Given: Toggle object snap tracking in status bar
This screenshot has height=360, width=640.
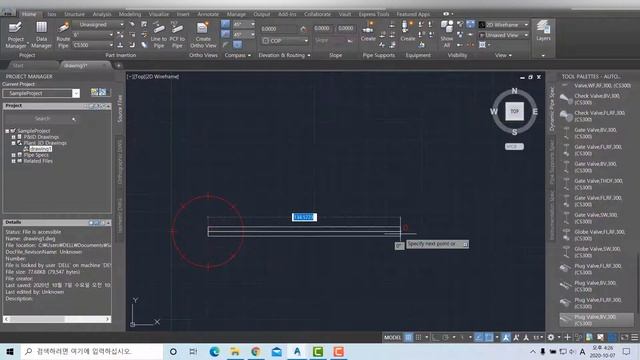Looking at the screenshot, I should (479, 337).
